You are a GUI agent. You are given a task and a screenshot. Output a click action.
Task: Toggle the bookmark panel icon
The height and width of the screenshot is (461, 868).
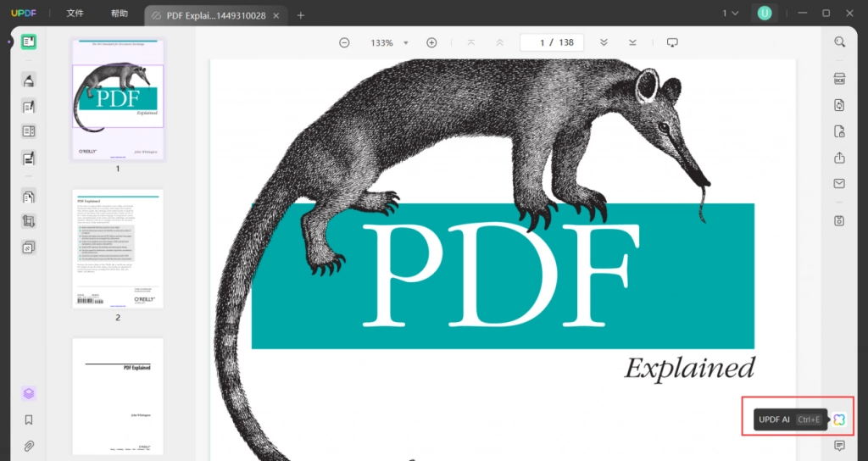click(29, 420)
